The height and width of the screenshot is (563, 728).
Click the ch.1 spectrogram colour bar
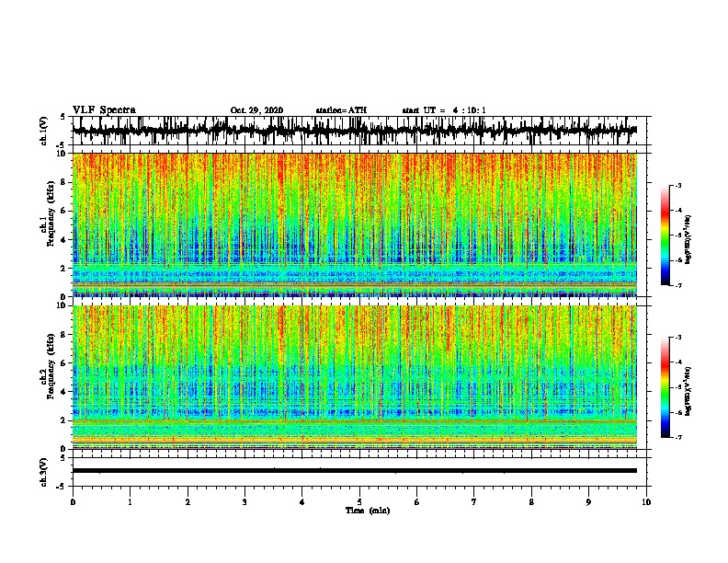point(665,236)
